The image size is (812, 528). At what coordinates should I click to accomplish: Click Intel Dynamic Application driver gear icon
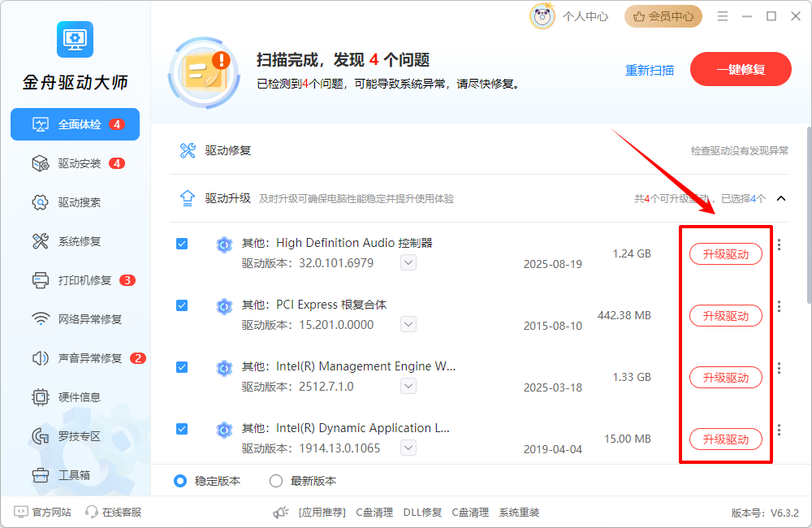click(224, 430)
